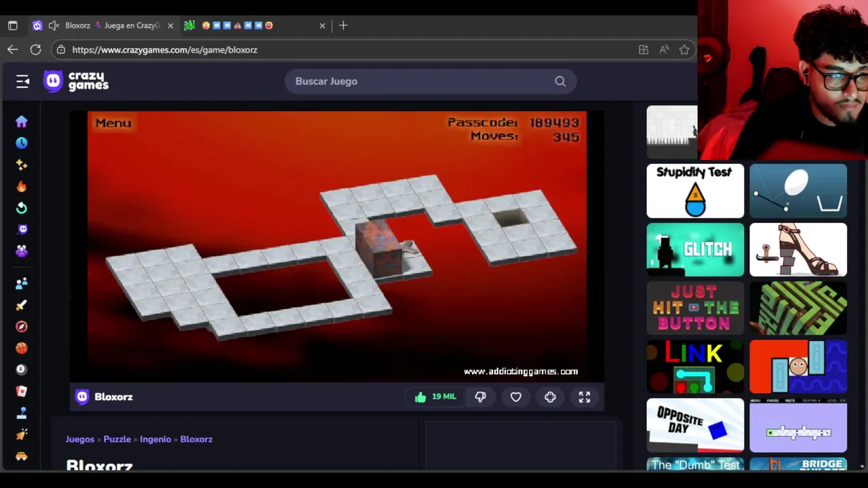Open pool games via the 8-ball icon

[x=22, y=369]
